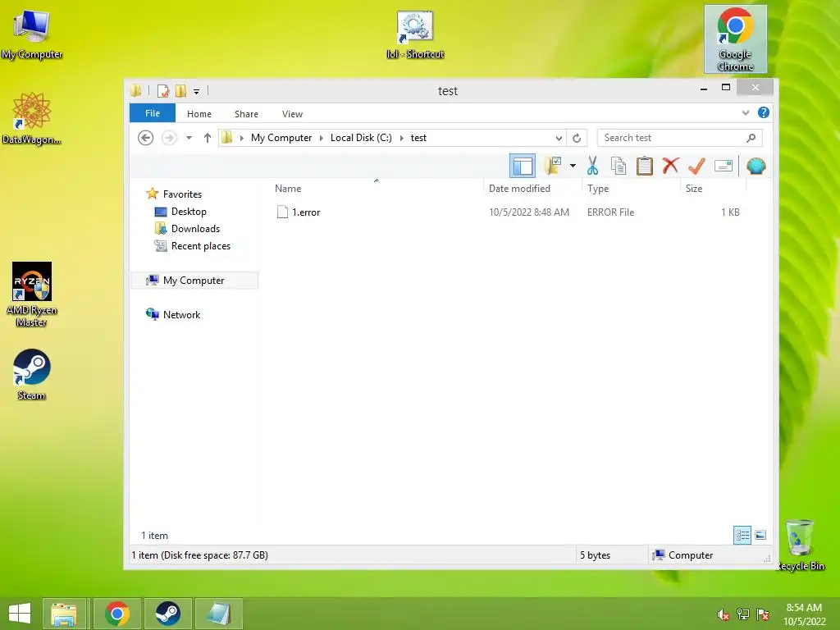Select My Computer in navigation pane
Image resolution: width=840 pixels, height=630 pixels.
[x=194, y=281]
